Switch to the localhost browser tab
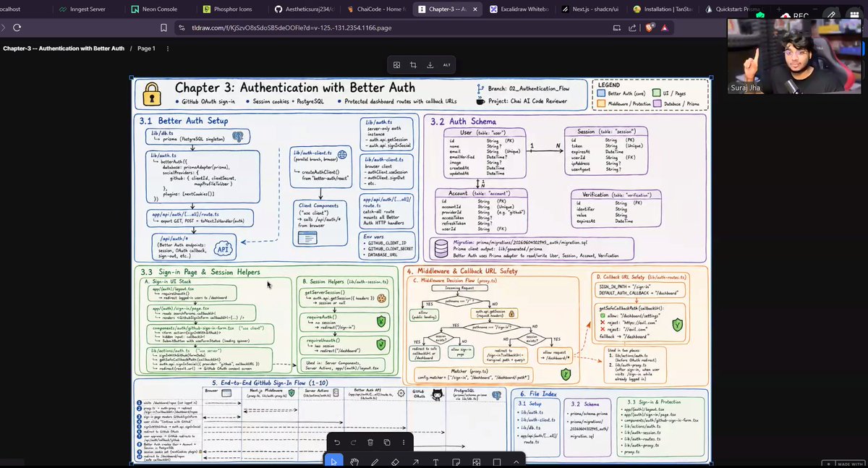Viewport: 868px width, 468px height. (20, 9)
